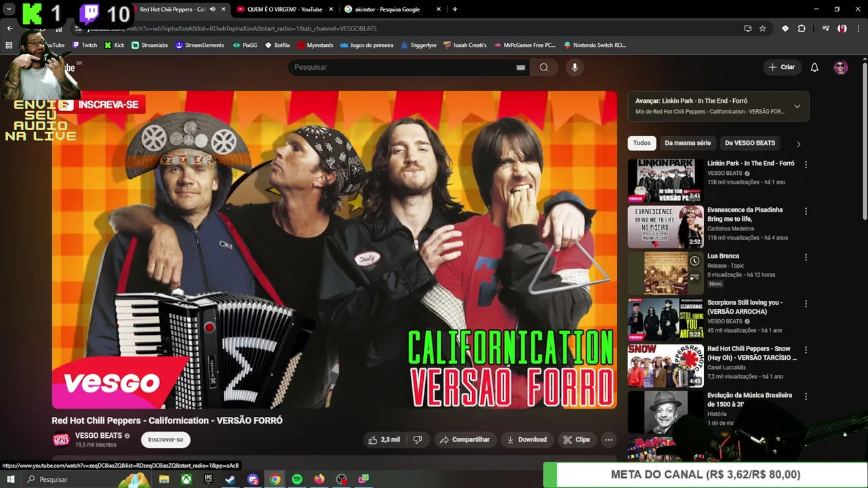Open Twitch bookmark
Screen dimensions: 868x488
pos(85,45)
